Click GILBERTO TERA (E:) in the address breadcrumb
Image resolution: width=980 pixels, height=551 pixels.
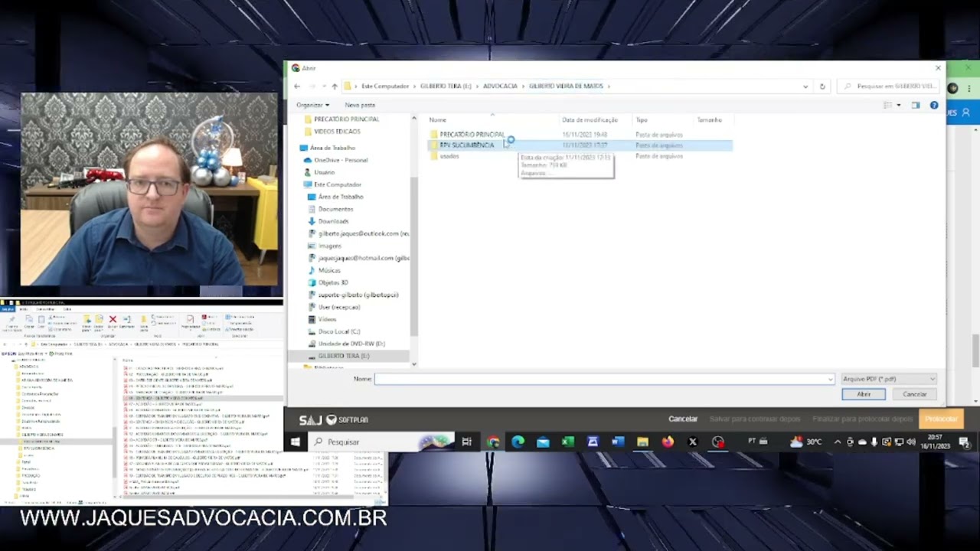[446, 86]
